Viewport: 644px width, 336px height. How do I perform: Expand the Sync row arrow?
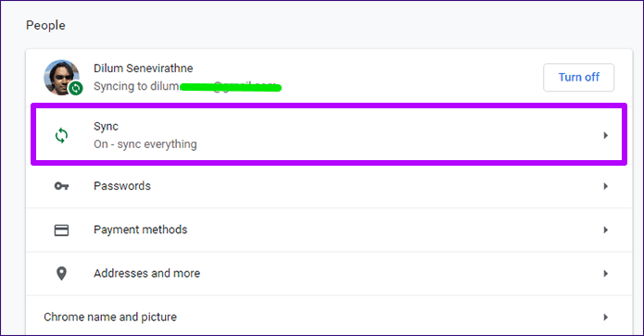(x=606, y=135)
